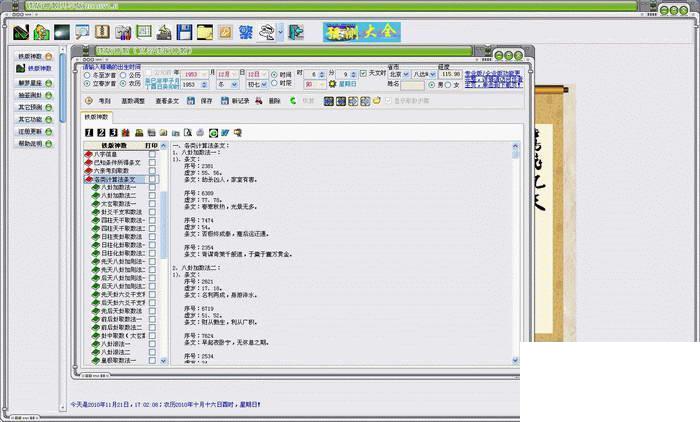Click the numbered 1 icon in result toolbar
Image resolution: width=700 pixels, height=422 pixels.
pos(89,133)
